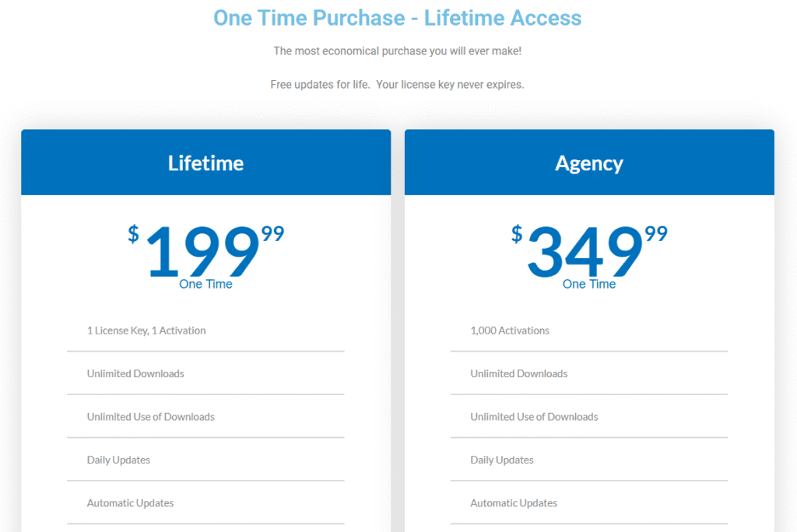Select the $199.99 Lifetime price
The height and width of the screenshot is (532, 797).
coord(205,250)
